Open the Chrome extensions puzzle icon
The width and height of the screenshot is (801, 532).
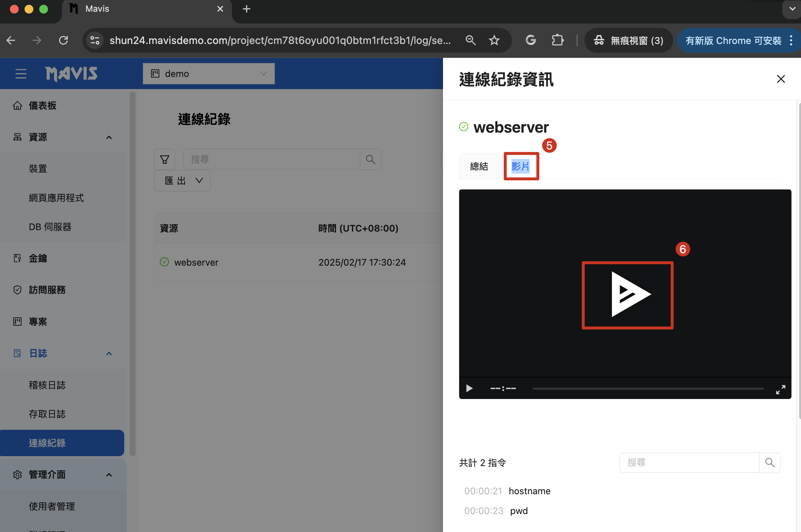(557, 40)
